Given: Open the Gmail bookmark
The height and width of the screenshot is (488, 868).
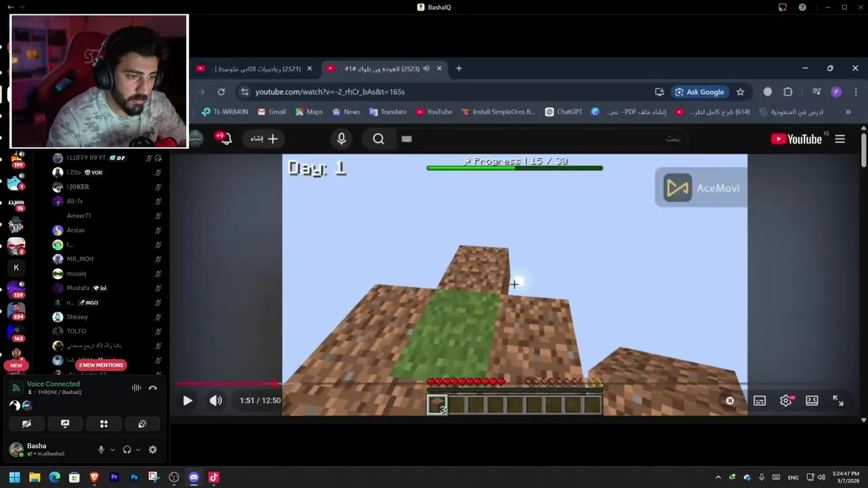Looking at the screenshot, I should [271, 112].
